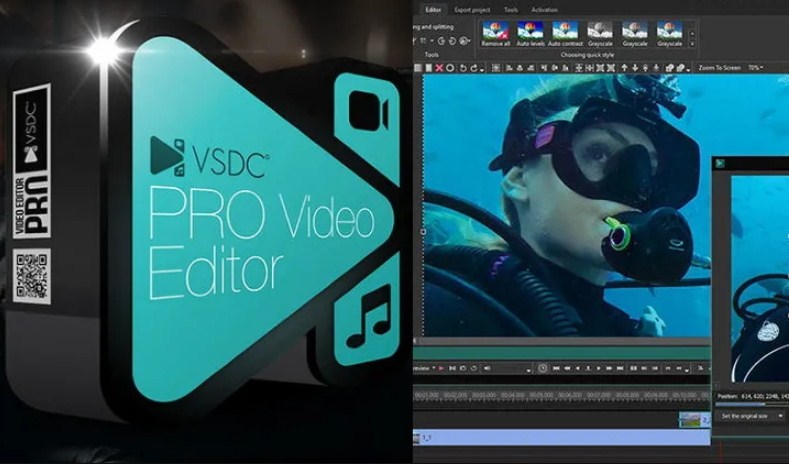Select the 1_1 clip on timeline
The height and width of the screenshot is (464, 789).
pyautogui.click(x=562, y=438)
